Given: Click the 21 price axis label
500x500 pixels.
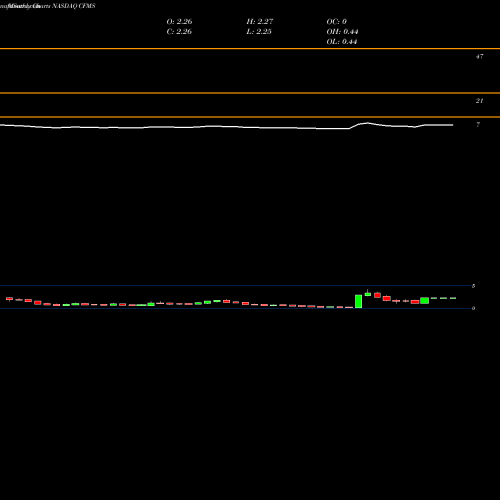Looking at the screenshot, I should [479, 101].
